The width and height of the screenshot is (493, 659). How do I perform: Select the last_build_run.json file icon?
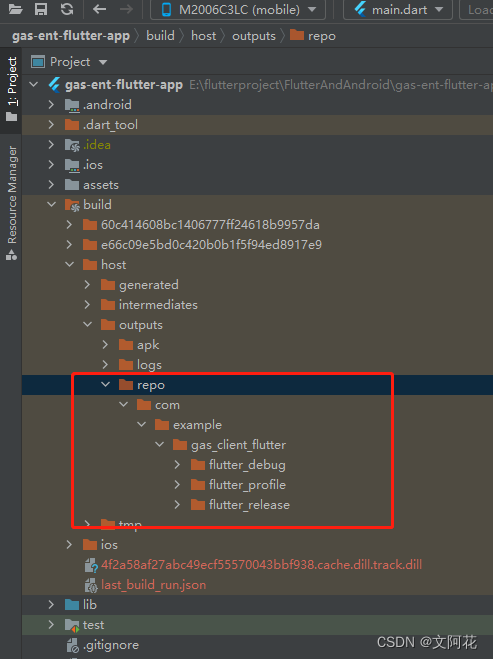(91, 585)
